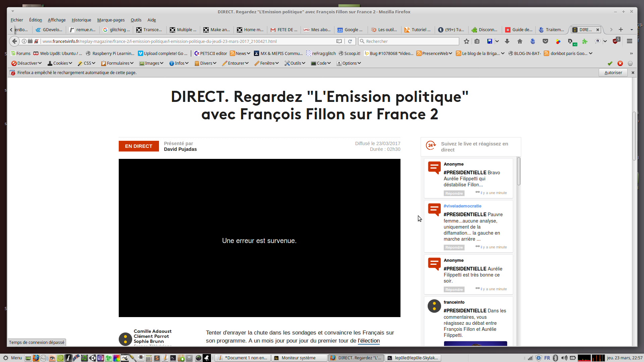Click the bookmark star icon
This screenshot has width=644, height=362.
point(466,41)
